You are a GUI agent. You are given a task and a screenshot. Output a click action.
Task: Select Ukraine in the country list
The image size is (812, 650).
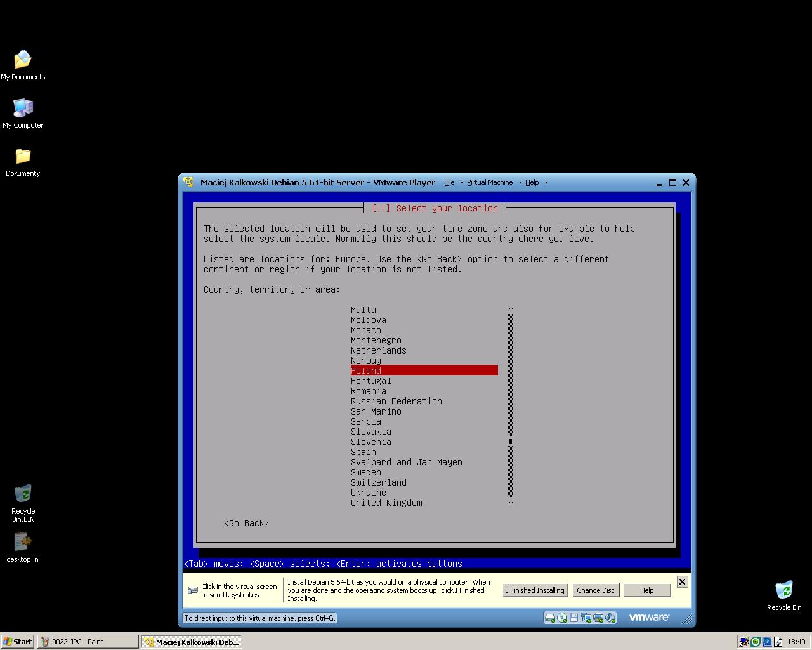369,493
